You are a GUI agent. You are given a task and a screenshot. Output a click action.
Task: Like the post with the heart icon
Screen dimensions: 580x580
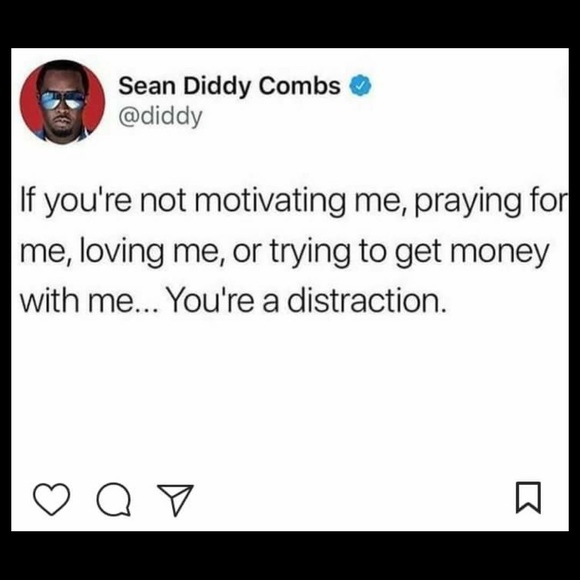click(x=51, y=499)
